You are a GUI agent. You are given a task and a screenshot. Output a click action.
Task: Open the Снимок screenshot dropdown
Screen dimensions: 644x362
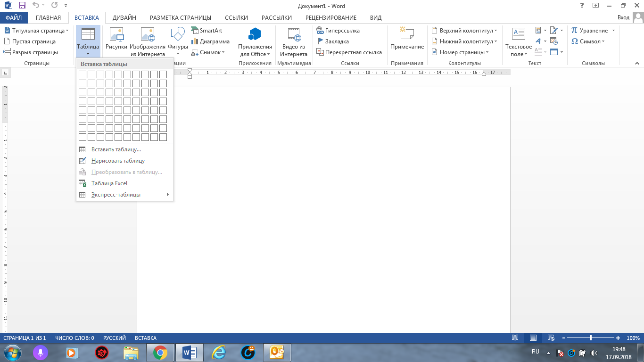coord(208,52)
